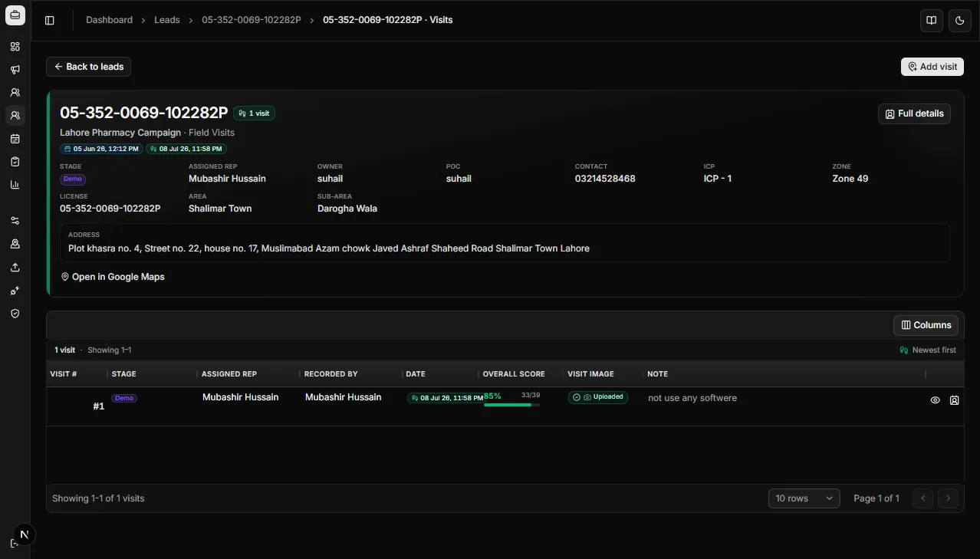Click the DATE column header
Image resolution: width=980 pixels, height=559 pixels.
(x=416, y=374)
